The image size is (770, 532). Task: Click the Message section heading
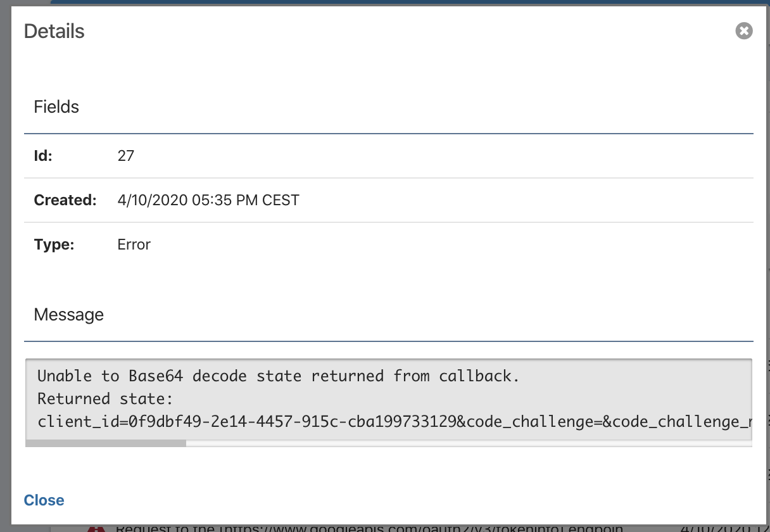tap(69, 315)
